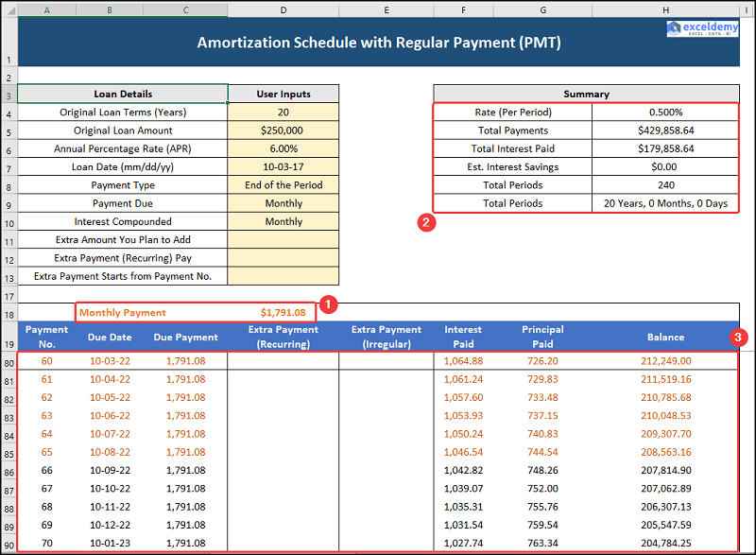Screen dimensions: 756x555
Task: Select interest paid 1,057.60
Action: (463, 397)
